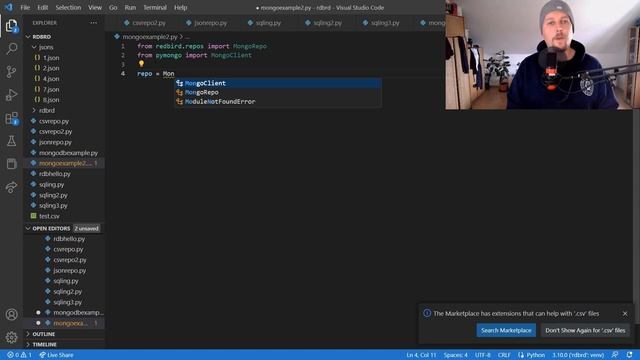The image size is (640, 360).
Task: Open the Run menu
Action: (130, 7)
